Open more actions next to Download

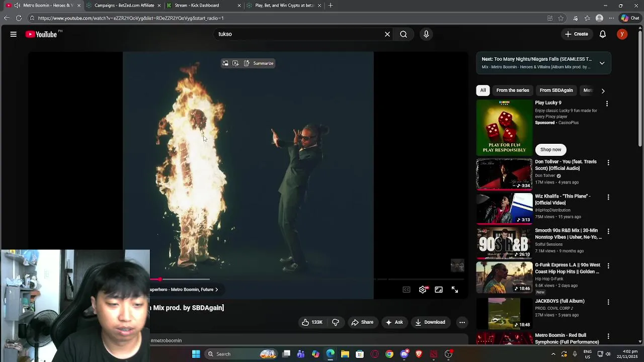coord(462,322)
